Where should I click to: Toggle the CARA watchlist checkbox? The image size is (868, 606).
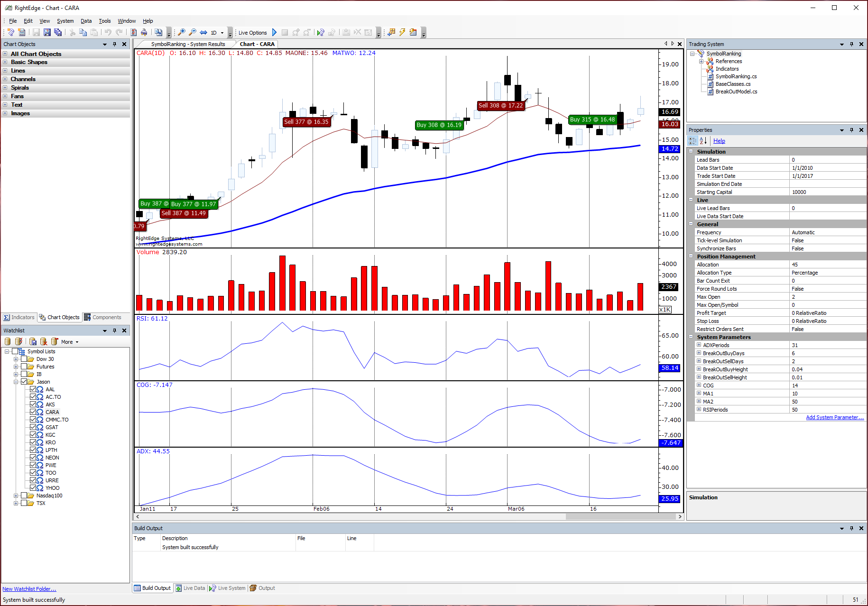33,412
